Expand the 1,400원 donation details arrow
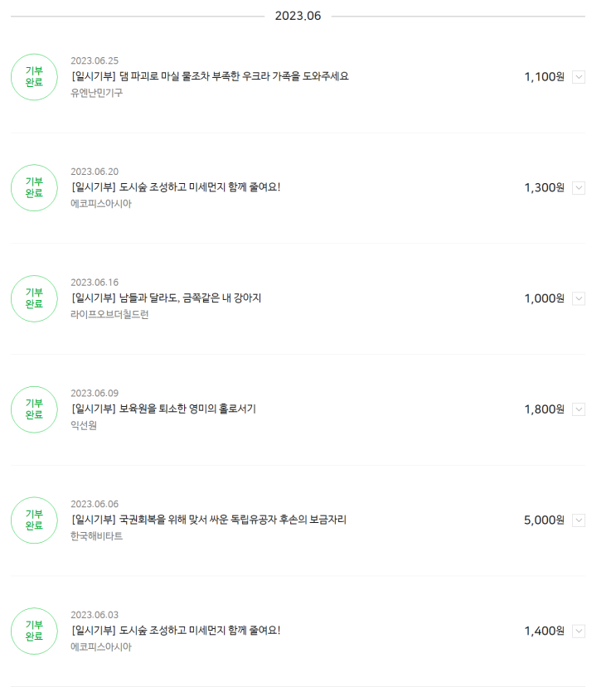Image resolution: width=616 pixels, height=687 pixels. coord(579,631)
